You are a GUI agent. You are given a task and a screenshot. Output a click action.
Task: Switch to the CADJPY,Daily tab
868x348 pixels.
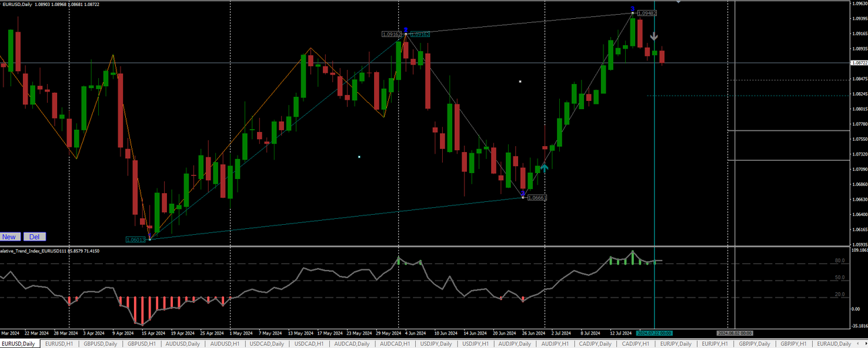point(596,344)
